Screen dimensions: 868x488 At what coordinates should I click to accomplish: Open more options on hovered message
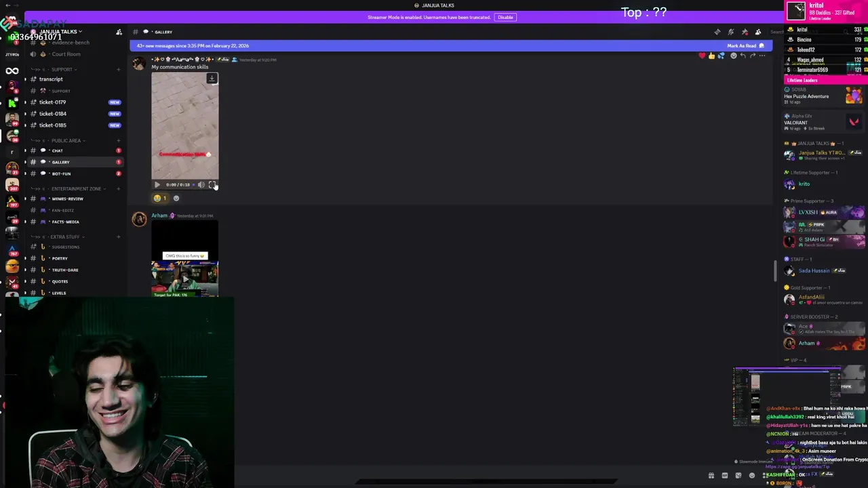pyautogui.click(x=762, y=56)
